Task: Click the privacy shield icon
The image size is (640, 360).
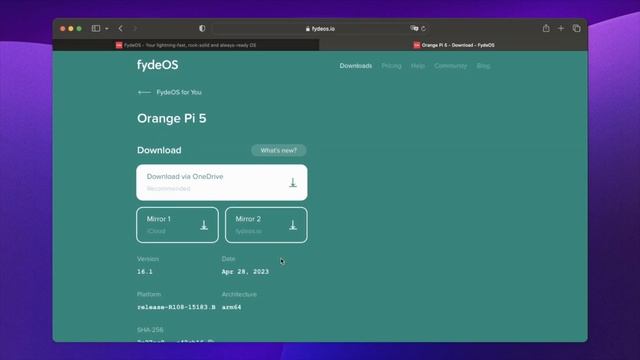Action: coord(202,29)
